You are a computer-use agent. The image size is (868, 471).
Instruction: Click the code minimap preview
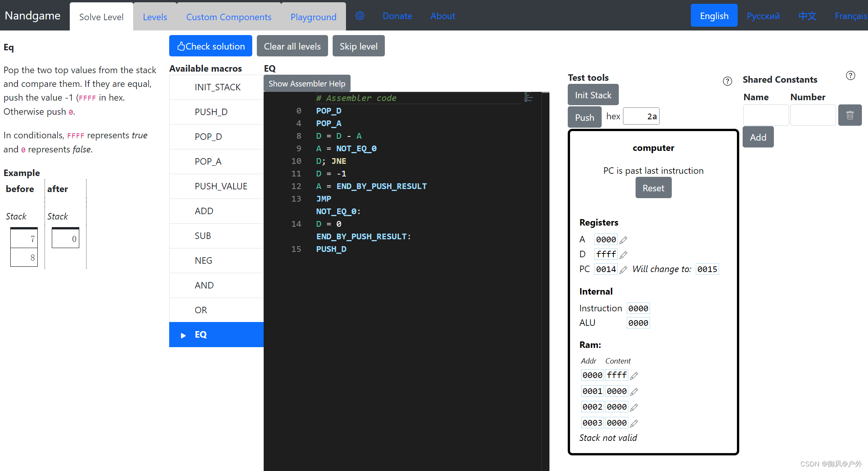pyautogui.click(x=529, y=97)
